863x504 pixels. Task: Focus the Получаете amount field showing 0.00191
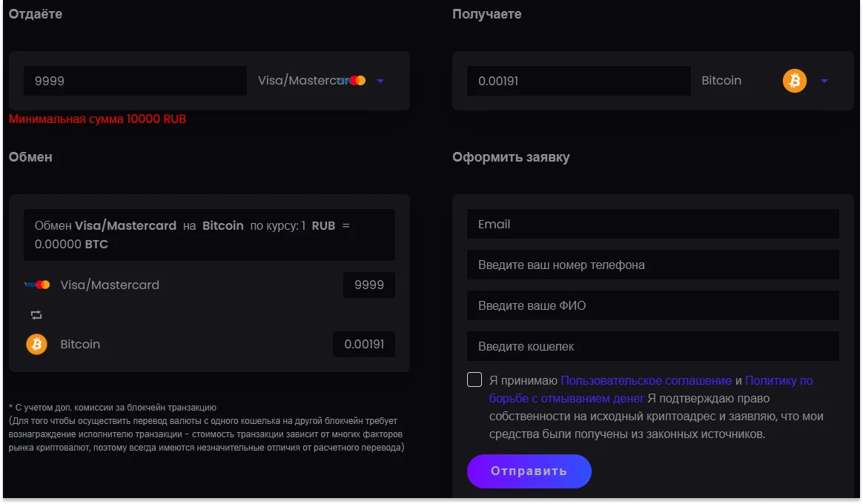point(578,81)
